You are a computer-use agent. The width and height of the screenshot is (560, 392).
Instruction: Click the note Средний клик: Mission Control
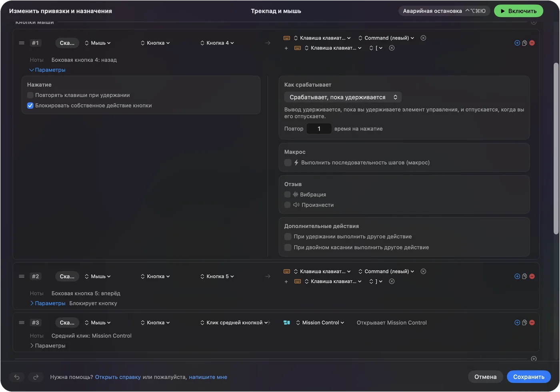point(91,336)
